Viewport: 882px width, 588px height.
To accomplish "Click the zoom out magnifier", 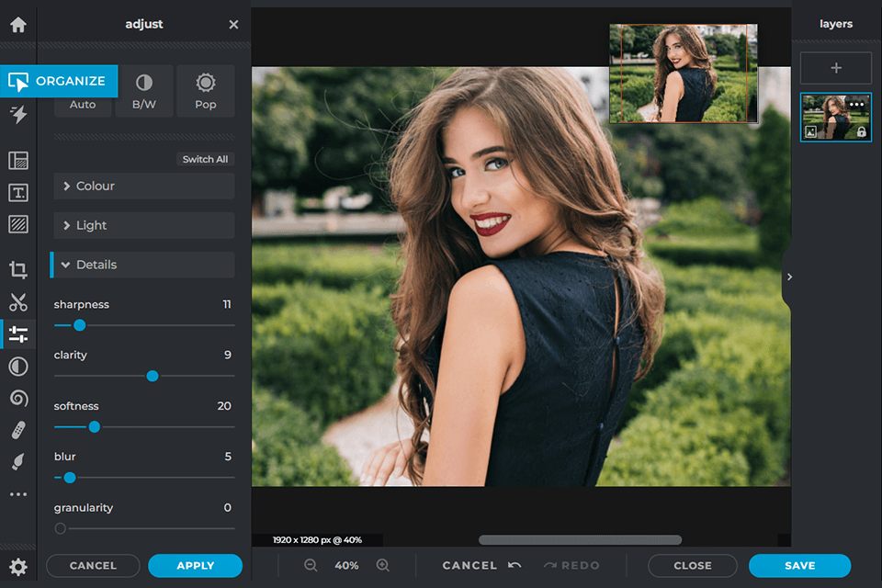I will (x=311, y=566).
